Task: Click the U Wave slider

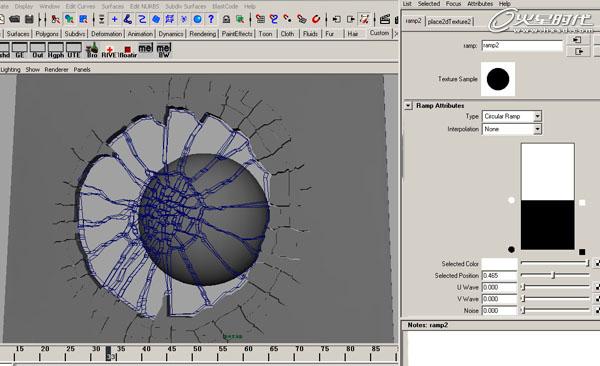Action: coord(554,287)
